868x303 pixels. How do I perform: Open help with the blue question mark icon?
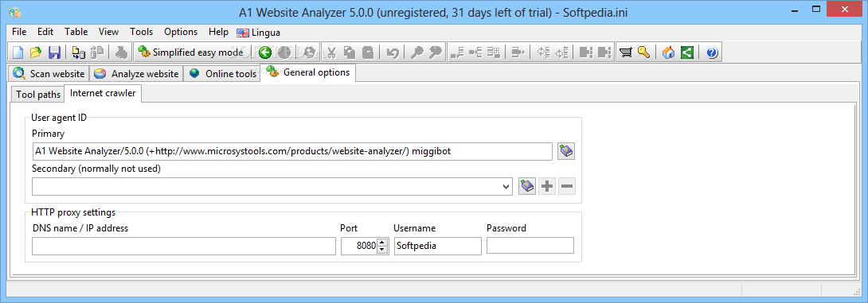(712, 52)
